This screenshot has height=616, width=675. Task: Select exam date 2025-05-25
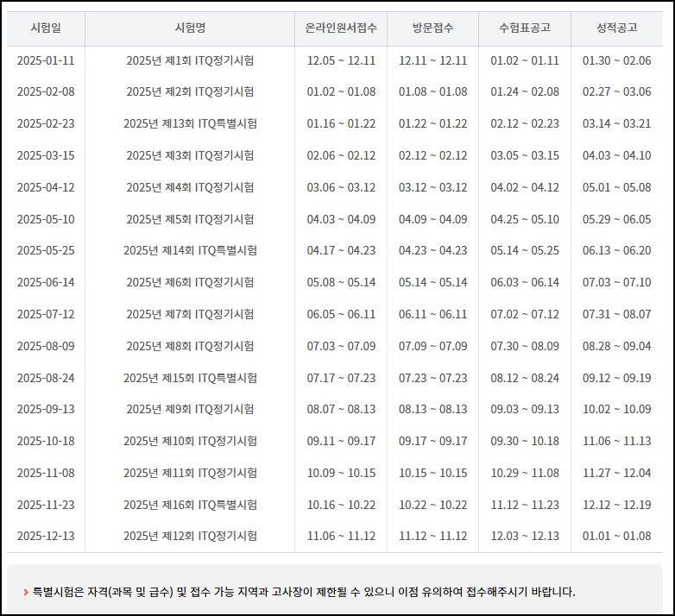click(46, 250)
